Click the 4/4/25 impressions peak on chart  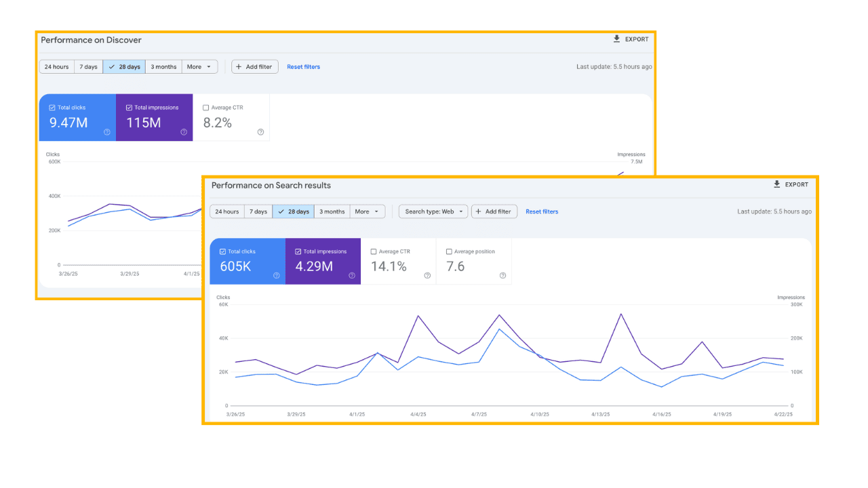tap(418, 316)
